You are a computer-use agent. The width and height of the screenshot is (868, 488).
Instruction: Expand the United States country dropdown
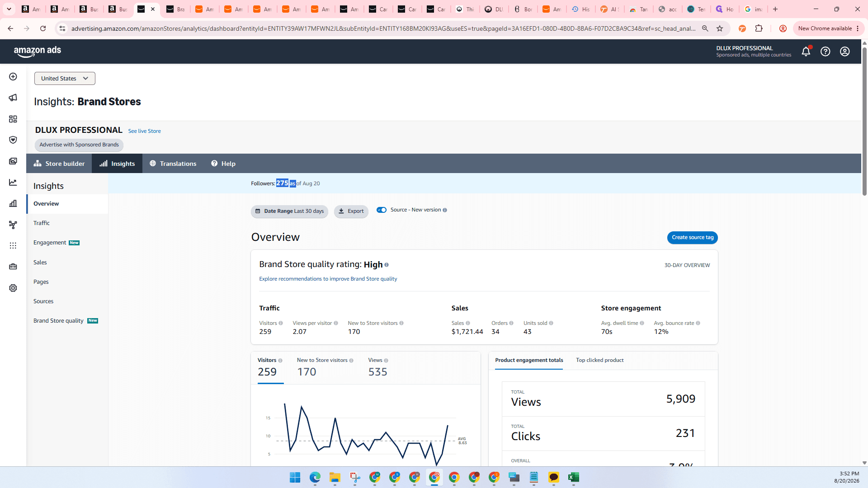(65, 78)
